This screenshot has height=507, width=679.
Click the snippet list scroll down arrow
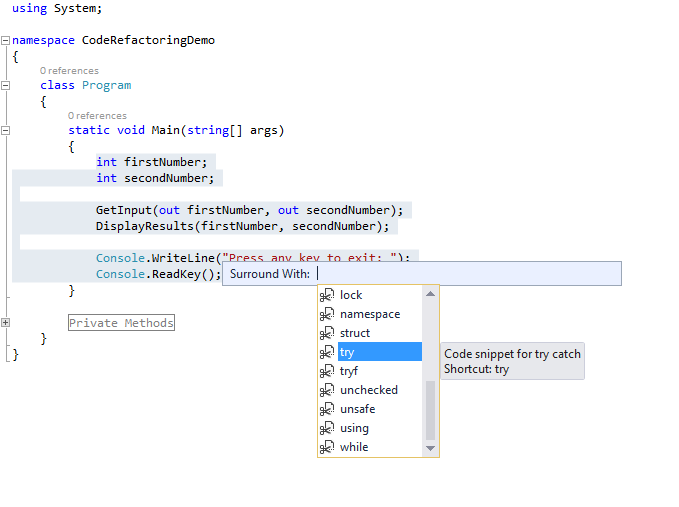(x=430, y=448)
